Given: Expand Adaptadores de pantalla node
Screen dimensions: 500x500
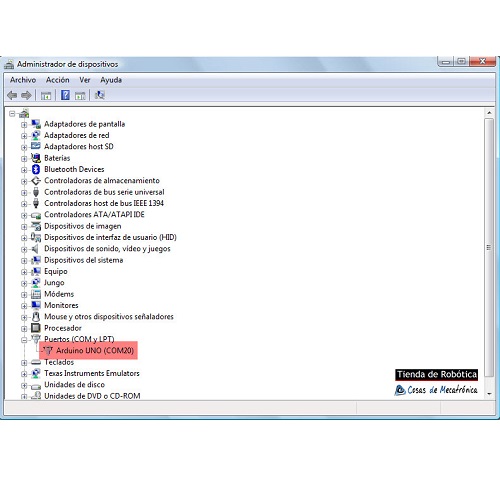Looking at the screenshot, I should [24, 125].
